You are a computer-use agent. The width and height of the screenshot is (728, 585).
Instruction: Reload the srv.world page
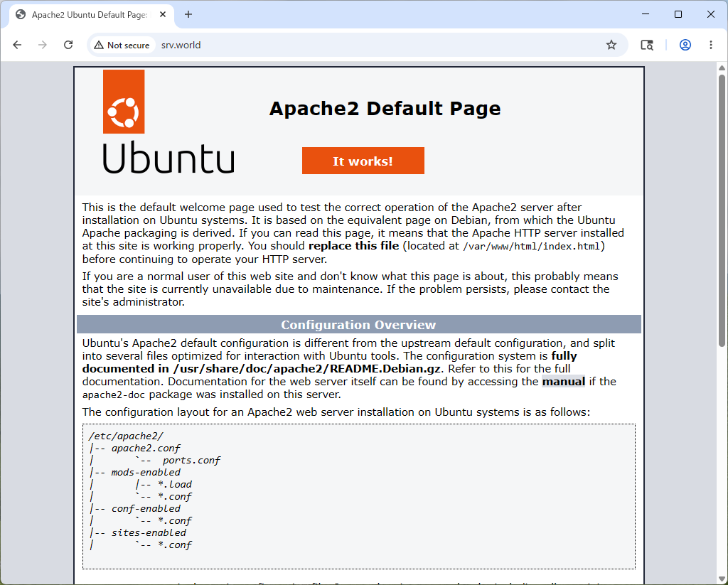pos(68,45)
